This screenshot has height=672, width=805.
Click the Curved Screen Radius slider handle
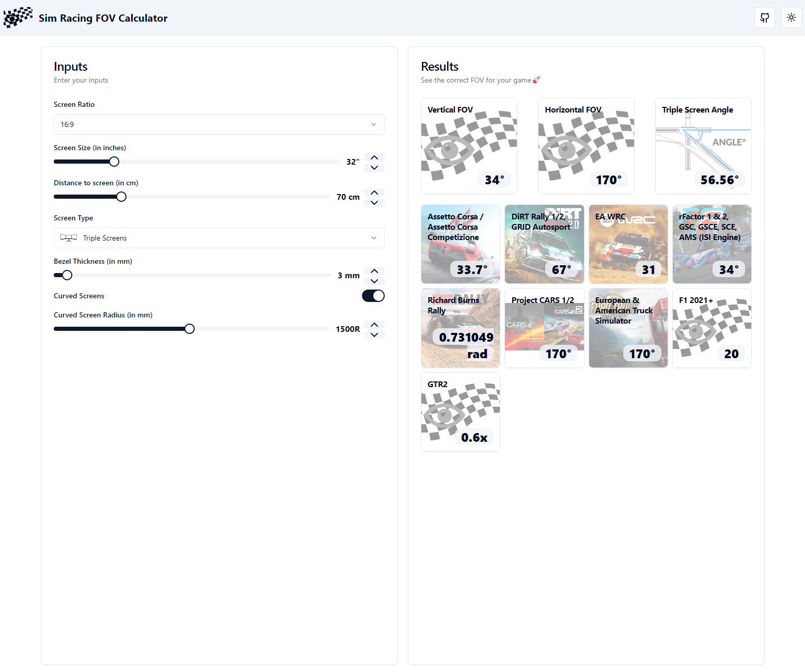click(190, 329)
